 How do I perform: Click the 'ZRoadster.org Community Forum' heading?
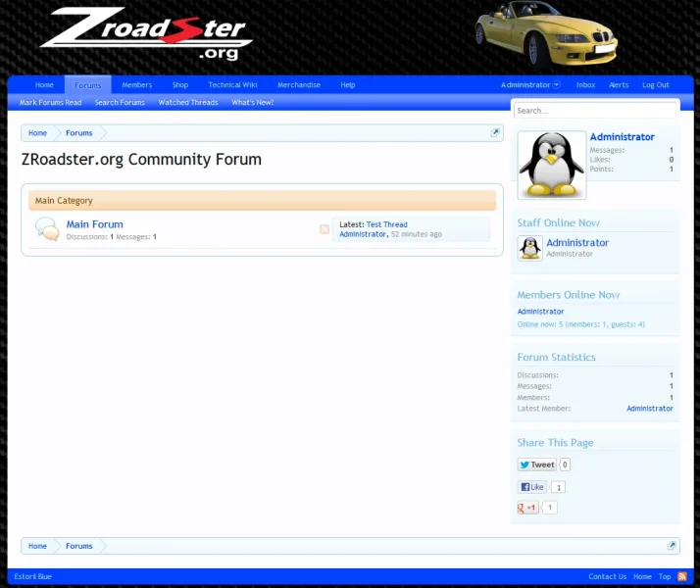(141, 160)
